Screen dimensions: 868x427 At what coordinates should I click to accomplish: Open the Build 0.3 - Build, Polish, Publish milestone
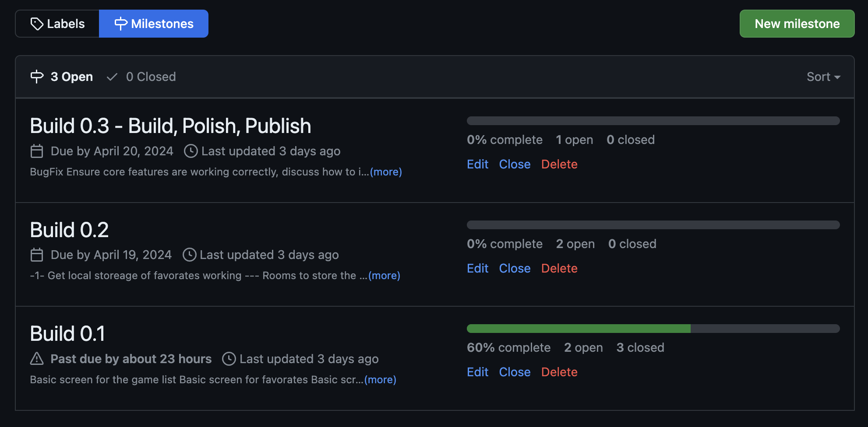[170, 126]
